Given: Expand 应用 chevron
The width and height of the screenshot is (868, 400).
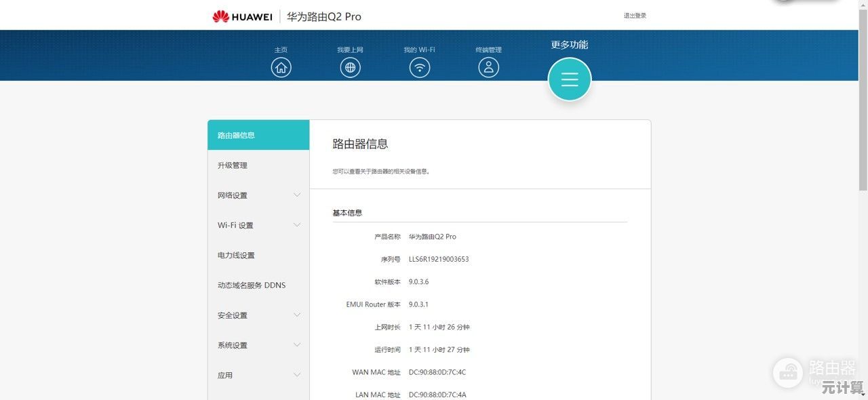Looking at the screenshot, I should pyautogui.click(x=297, y=375).
